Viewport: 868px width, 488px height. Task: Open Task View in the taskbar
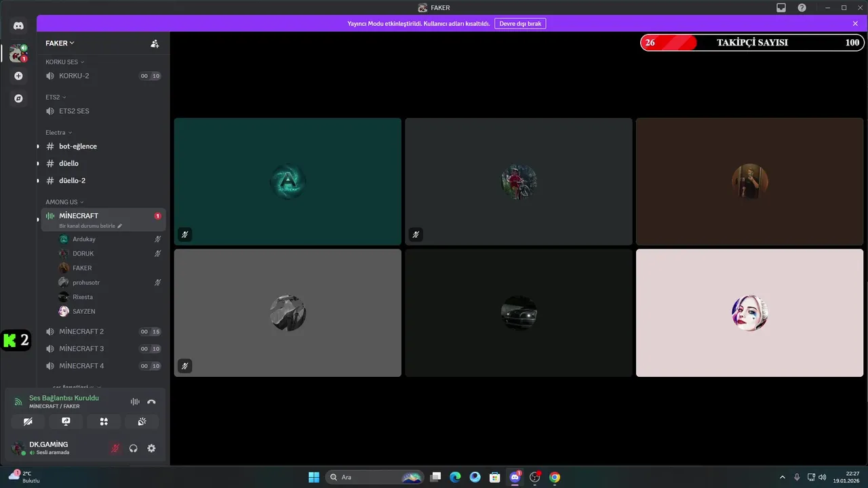point(436,477)
